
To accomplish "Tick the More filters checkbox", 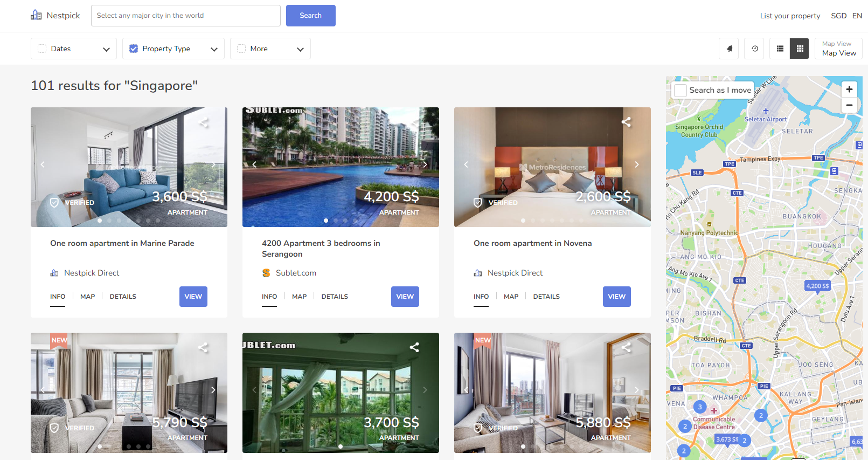I will [x=241, y=49].
